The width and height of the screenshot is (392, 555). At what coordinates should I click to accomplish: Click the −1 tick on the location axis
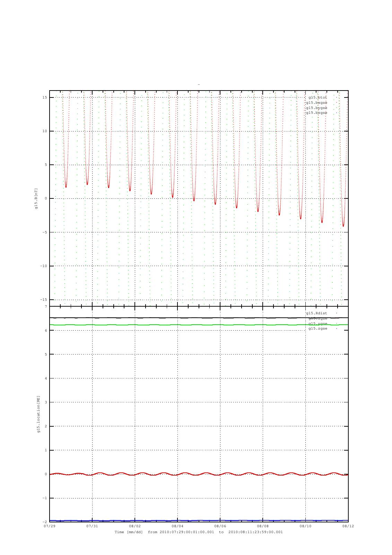coord(45,498)
